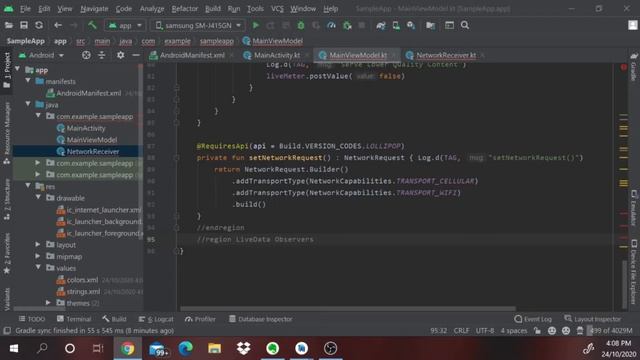Open the AVD Manager icon
This screenshot has height=360, width=640.
point(396,25)
